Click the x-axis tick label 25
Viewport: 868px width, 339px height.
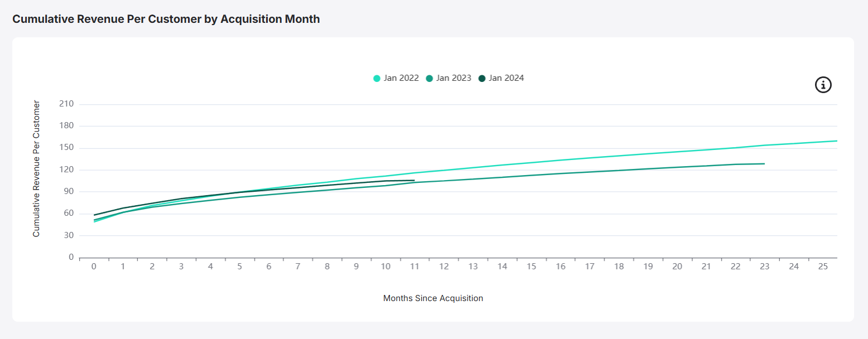pyautogui.click(x=823, y=267)
